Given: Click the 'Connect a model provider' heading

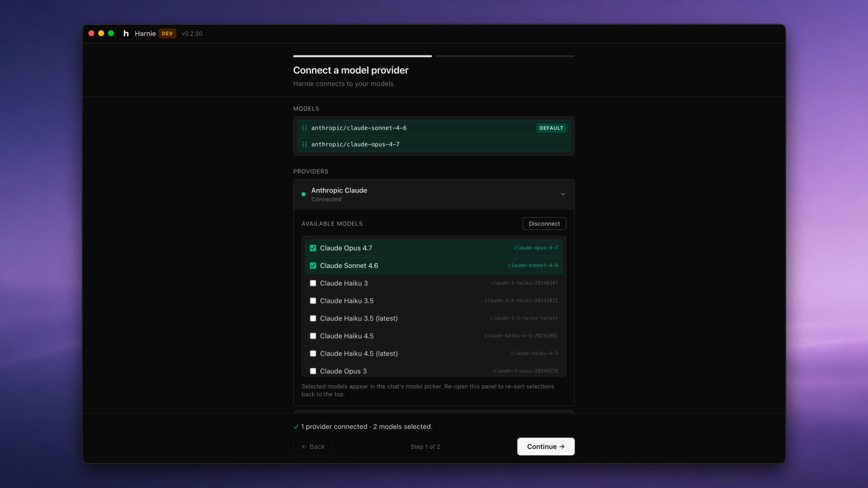Looking at the screenshot, I should click(351, 70).
